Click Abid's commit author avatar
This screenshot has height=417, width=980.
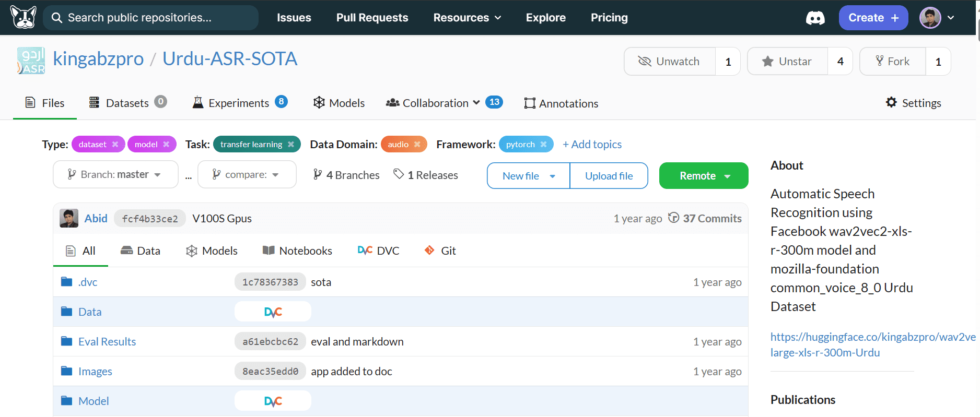point(69,218)
